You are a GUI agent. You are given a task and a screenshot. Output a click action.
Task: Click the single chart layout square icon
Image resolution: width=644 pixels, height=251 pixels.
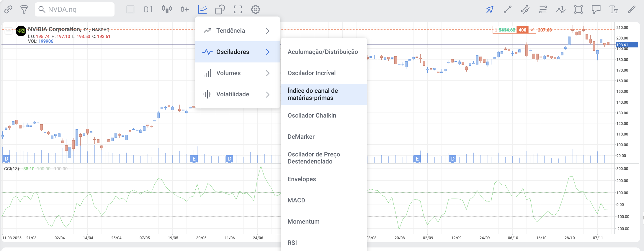[130, 9]
